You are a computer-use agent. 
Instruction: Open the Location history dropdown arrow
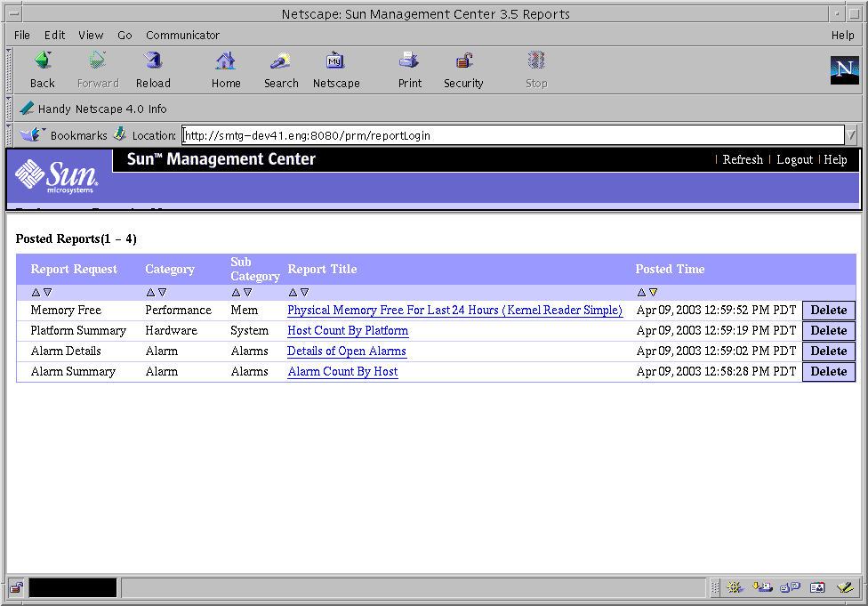(851, 134)
